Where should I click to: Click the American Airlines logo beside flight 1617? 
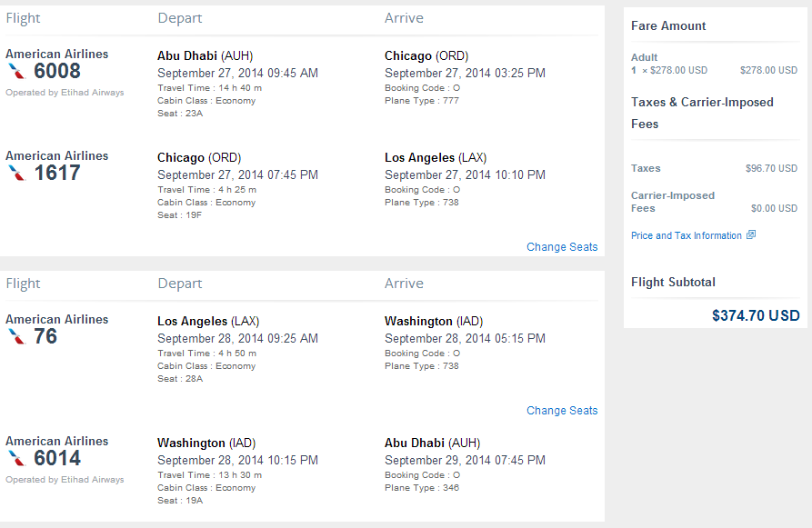coord(16,174)
